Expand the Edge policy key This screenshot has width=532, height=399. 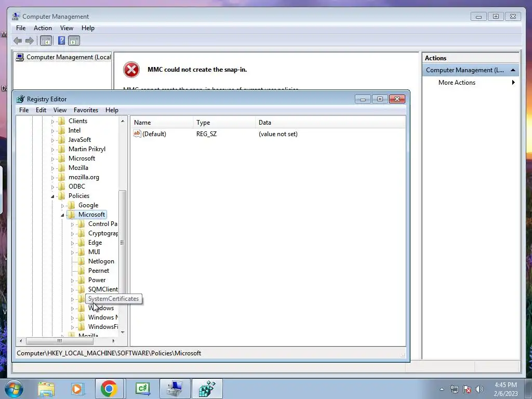tap(72, 243)
